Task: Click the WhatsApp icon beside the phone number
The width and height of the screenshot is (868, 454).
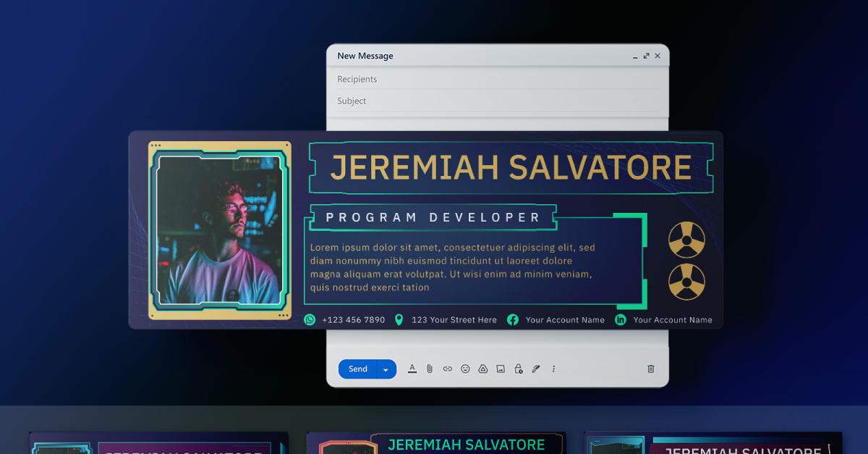Action: tap(310, 319)
